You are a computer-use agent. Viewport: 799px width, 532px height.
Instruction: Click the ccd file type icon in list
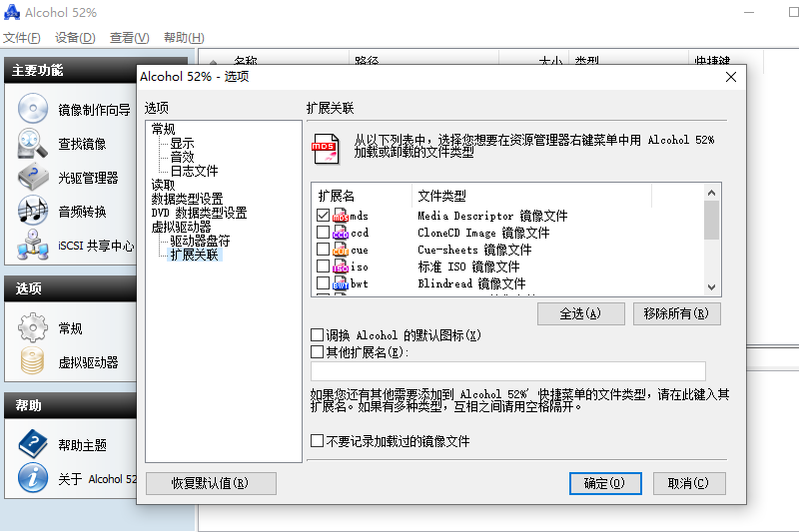[x=341, y=233]
